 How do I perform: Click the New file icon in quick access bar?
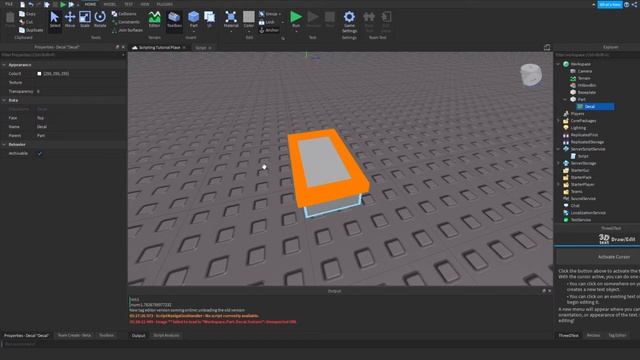click(22, 4)
